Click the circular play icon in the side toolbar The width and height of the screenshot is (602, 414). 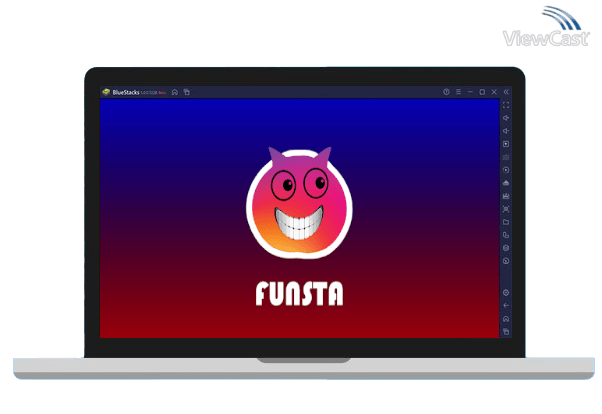[x=506, y=170]
